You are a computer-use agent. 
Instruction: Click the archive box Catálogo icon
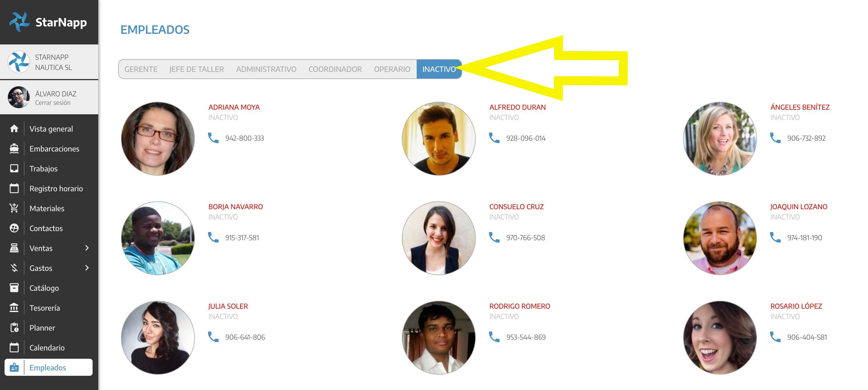pyautogui.click(x=14, y=288)
